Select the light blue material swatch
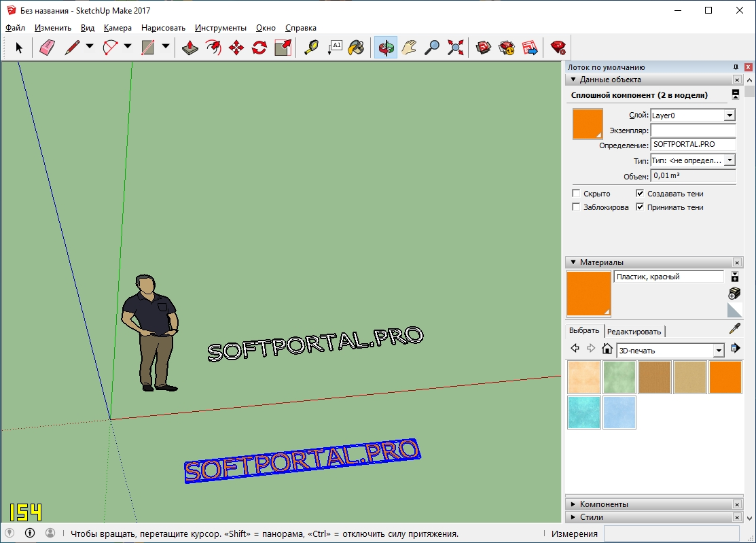This screenshot has height=543, width=756. pyautogui.click(x=619, y=413)
